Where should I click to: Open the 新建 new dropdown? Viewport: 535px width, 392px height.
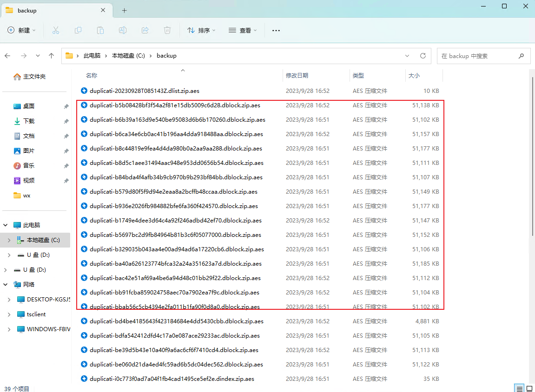point(21,30)
